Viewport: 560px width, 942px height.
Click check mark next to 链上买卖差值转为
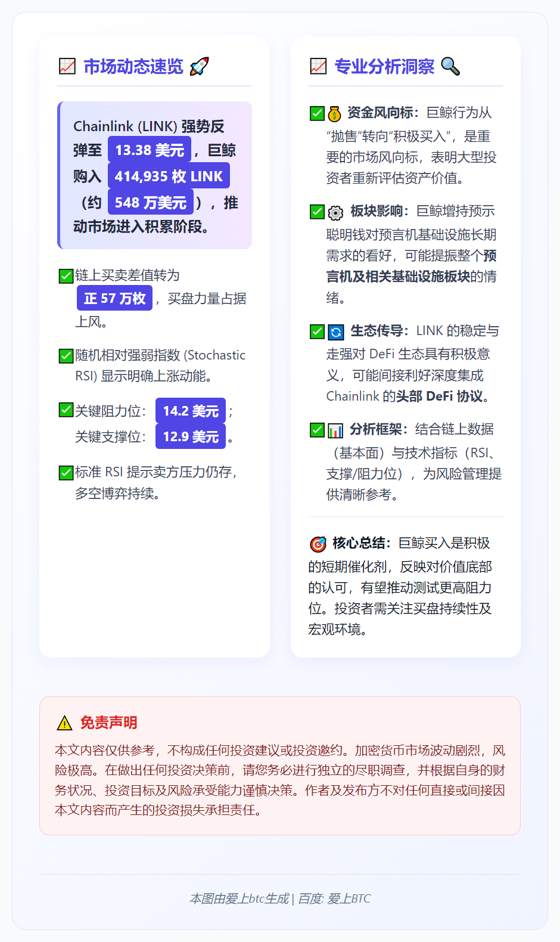tap(66, 276)
